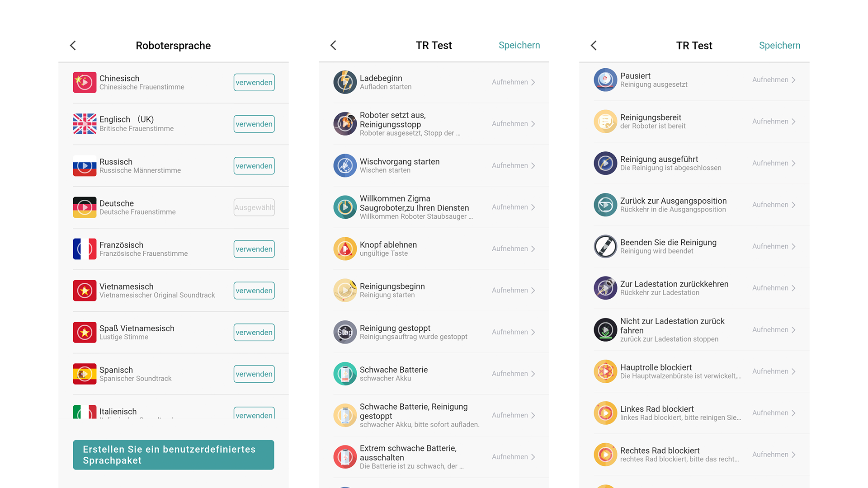Play the Chinesisch voice sample flag icon
868x488 pixels.
click(x=85, y=82)
